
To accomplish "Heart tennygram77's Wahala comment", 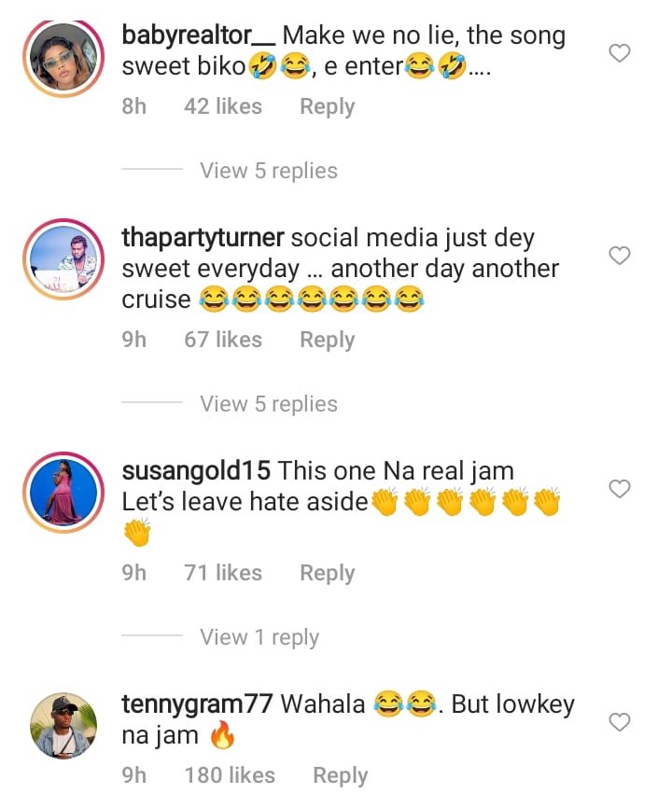I will coord(619,721).
